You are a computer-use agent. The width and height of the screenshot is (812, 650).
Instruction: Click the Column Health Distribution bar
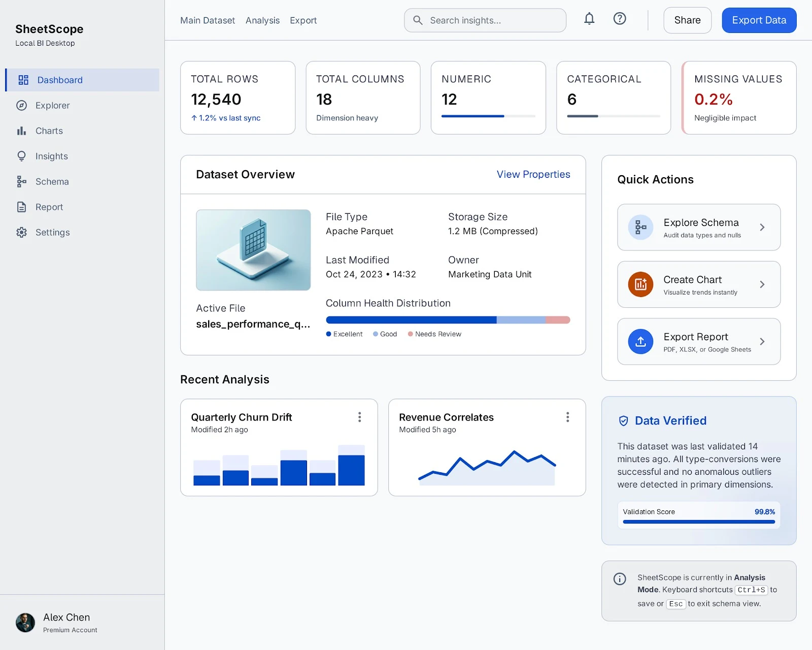click(448, 320)
